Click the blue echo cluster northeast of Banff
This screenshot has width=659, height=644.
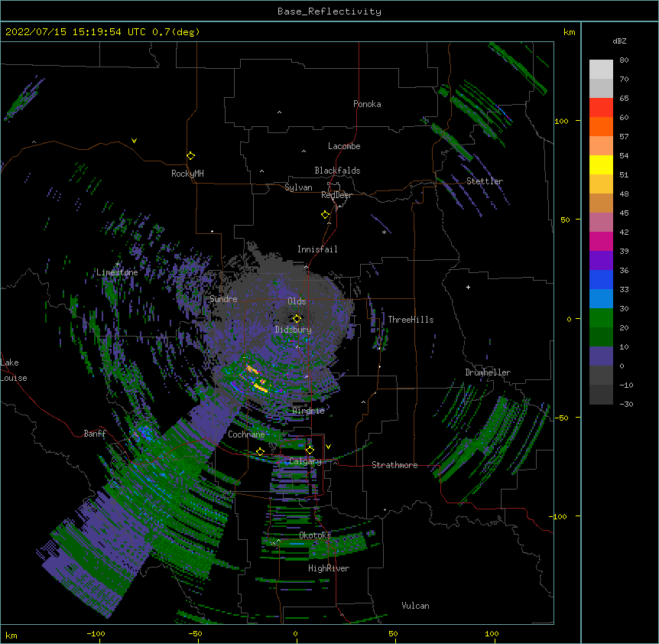tap(145, 432)
